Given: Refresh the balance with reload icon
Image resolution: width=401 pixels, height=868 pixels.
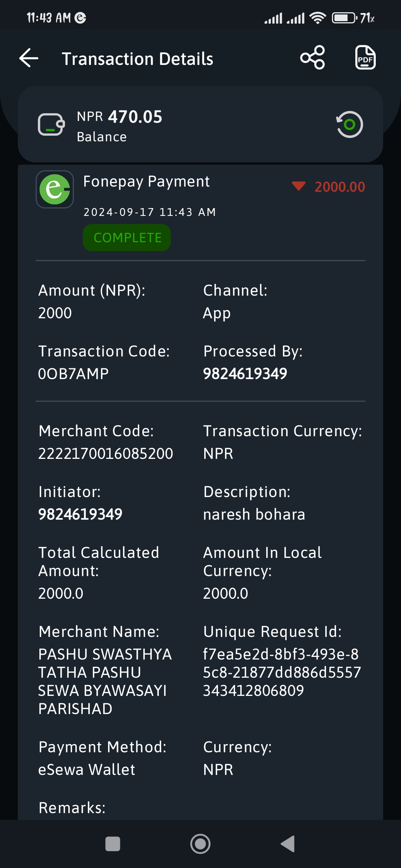Looking at the screenshot, I should click(x=349, y=124).
